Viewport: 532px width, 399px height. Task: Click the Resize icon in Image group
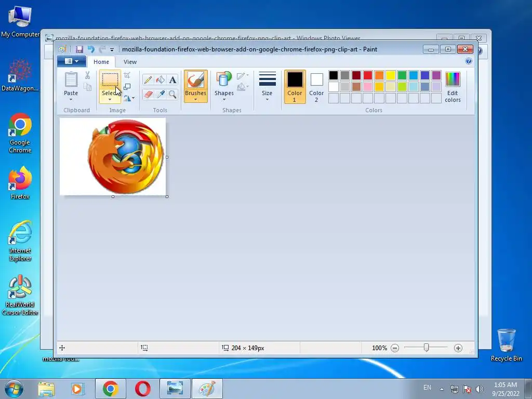[127, 87]
